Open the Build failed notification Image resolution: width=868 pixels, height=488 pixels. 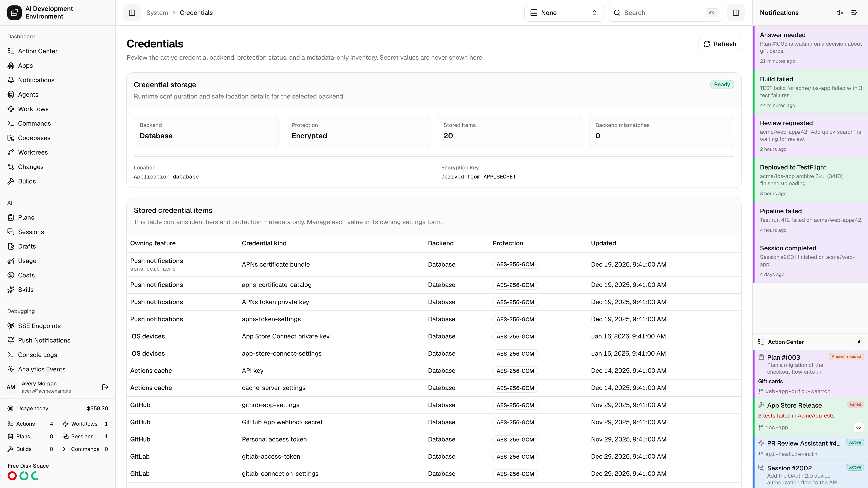[x=810, y=91]
